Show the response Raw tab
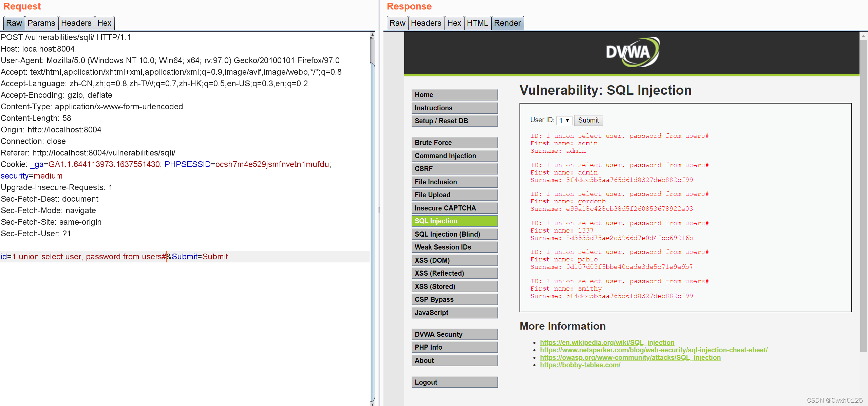Screen dimensions: 868x406 (397, 23)
